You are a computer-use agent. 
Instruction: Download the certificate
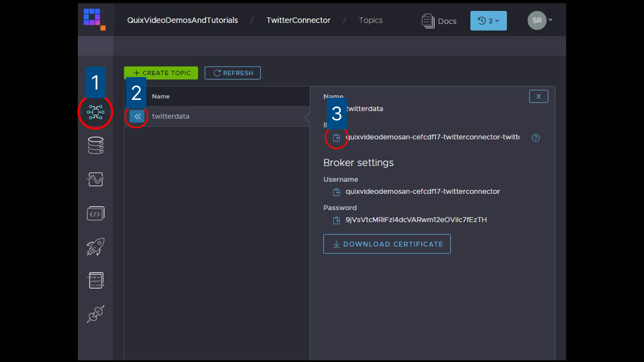click(386, 244)
